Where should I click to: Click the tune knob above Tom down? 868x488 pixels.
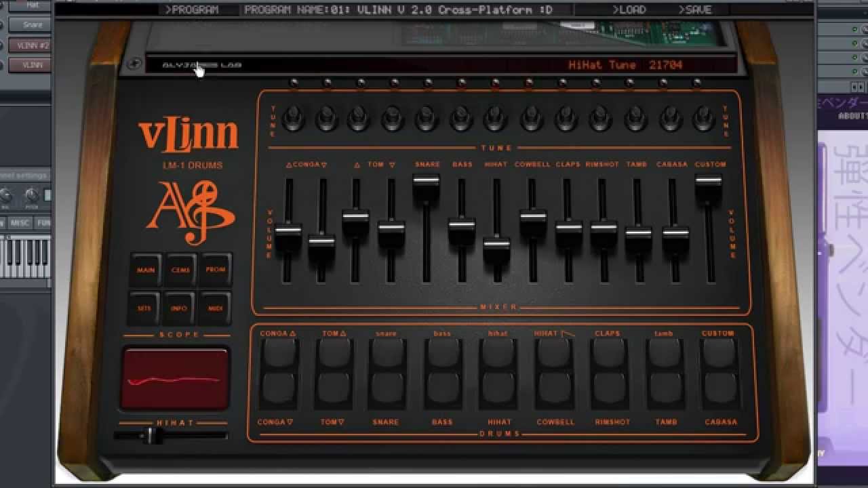(393, 119)
